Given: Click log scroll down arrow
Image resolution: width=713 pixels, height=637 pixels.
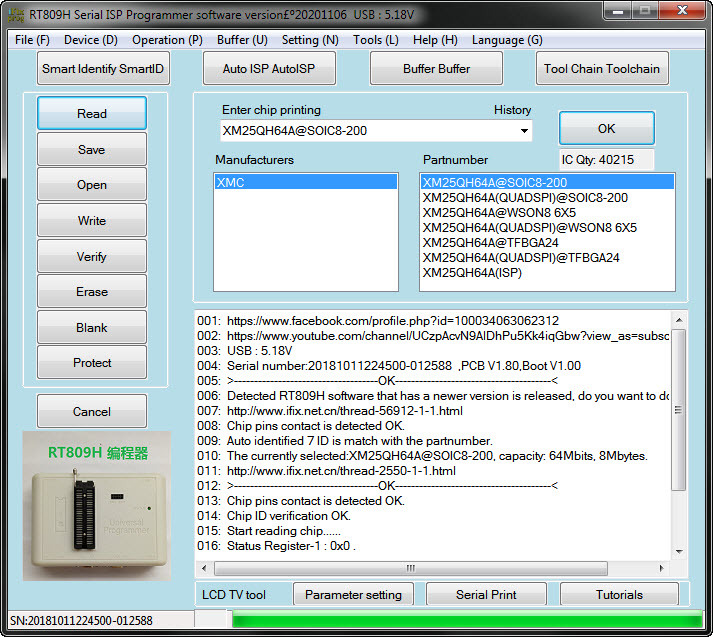Looking at the screenshot, I should [x=679, y=552].
